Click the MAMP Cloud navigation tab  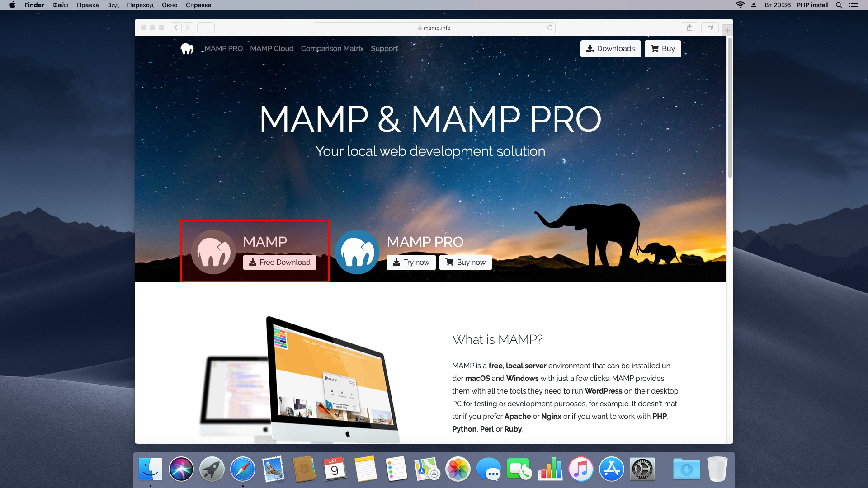(x=272, y=48)
